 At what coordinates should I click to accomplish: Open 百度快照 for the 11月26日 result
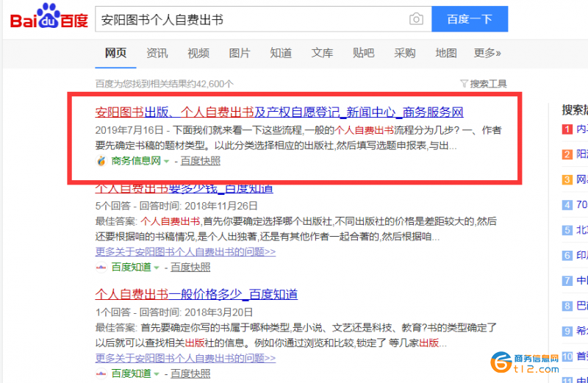tap(190, 268)
